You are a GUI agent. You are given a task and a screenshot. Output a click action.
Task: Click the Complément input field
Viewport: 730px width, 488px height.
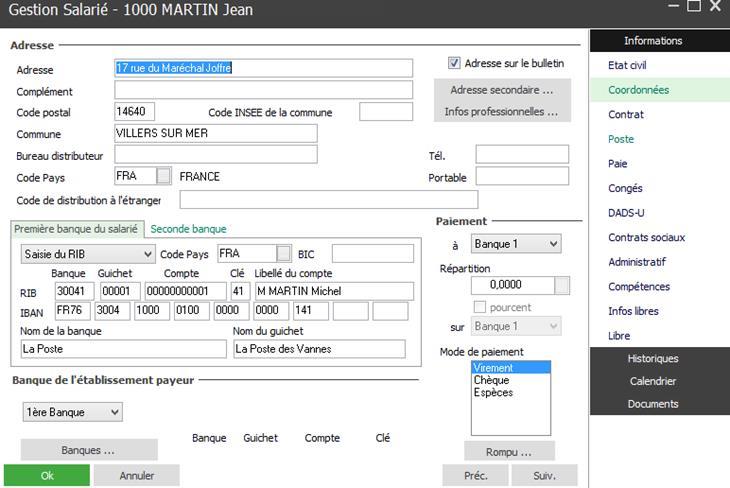tap(264, 90)
